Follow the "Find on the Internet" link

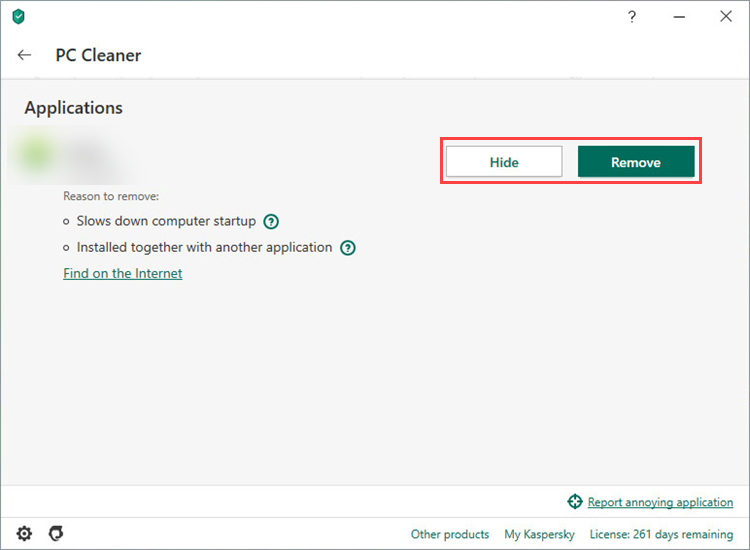click(x=123, y=273)
